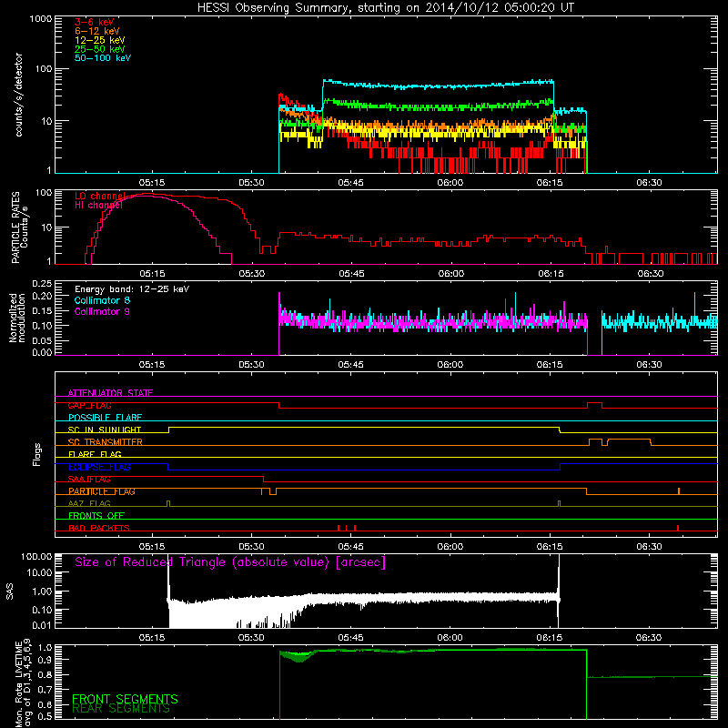The width and height of the screenshot is (728, 728).
Task: Click the Flags axis label
Action: 37,454
